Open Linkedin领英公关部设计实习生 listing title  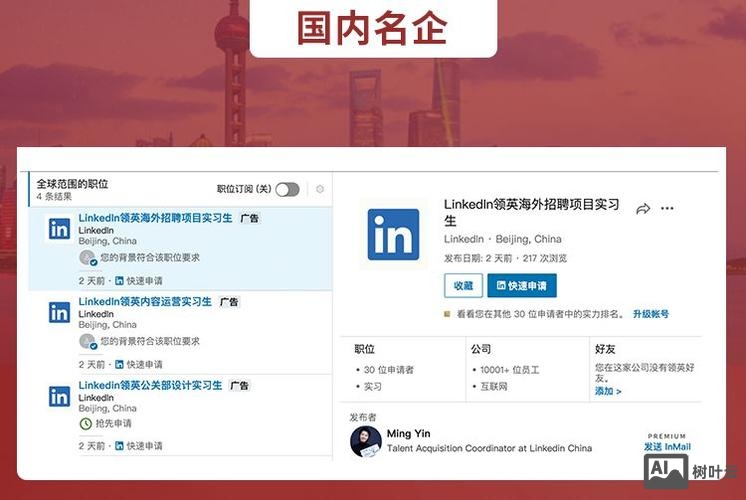tap(150, 385)
